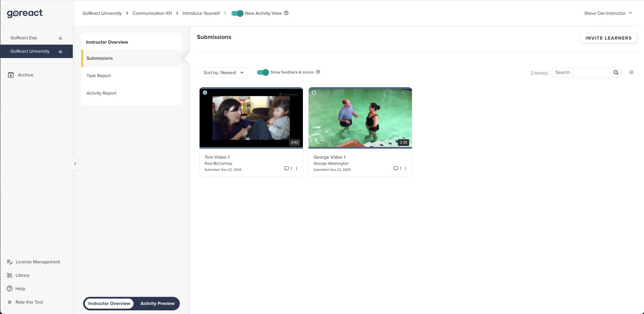Image resolution: width=644 pixels, height=314 pixels.
Task: Open Library from the sidebar
Action: [22, 275]
